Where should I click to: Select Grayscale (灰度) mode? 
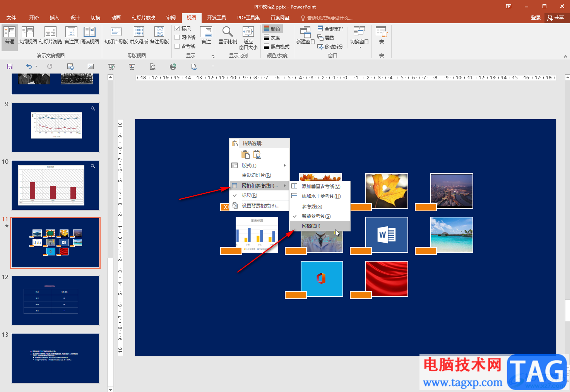pyautogui.click(x=272, y=38)
